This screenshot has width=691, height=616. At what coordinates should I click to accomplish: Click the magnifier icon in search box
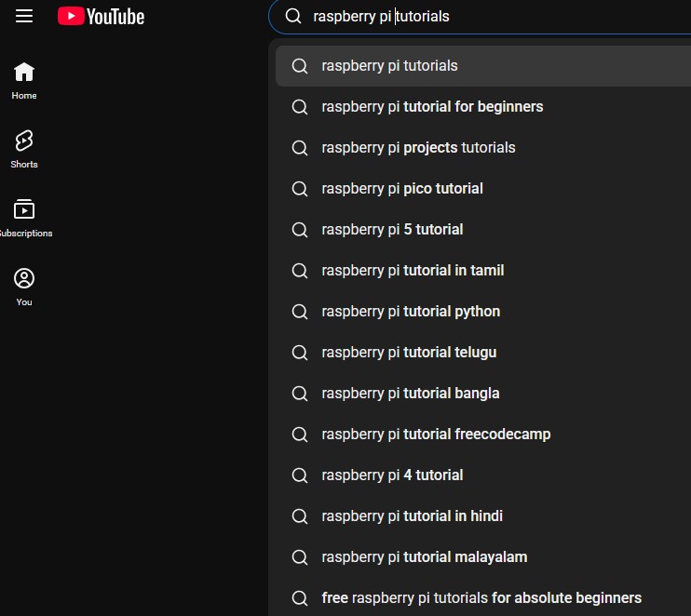293,17
